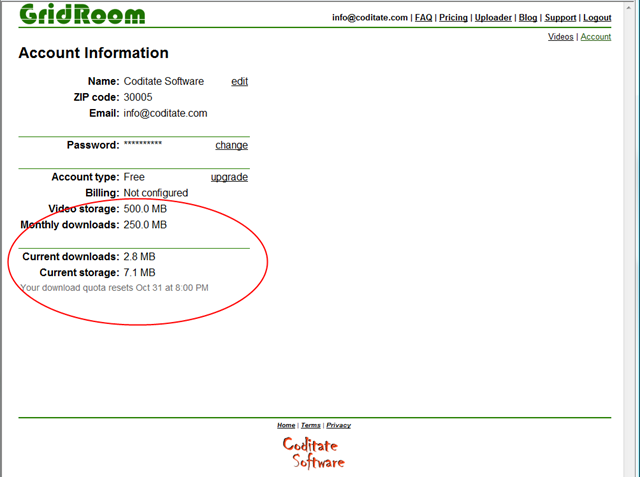This screenshot has width=640, height=477.
Task: Select the Monthly downloads value 250.0 MB
Action: point(145,225)
